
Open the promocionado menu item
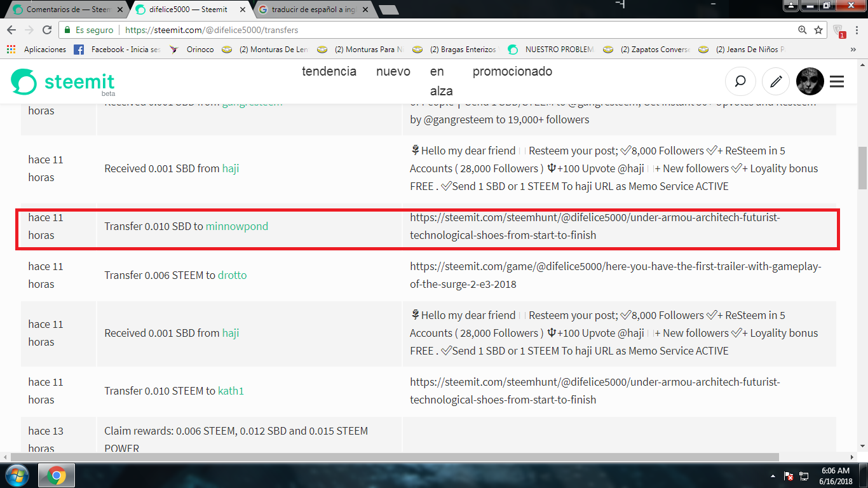(x=512, y=71)
